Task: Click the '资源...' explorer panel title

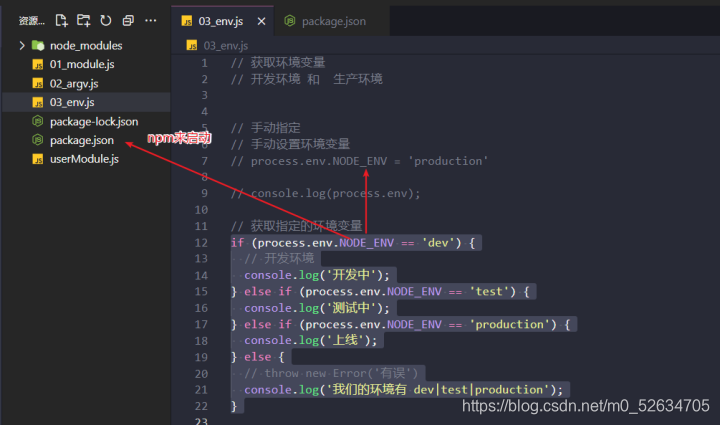Action: (x=32, y=21)
